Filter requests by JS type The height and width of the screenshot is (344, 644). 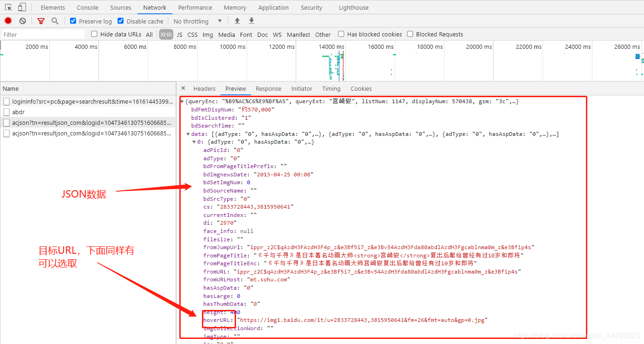pyautogui.click(x=179, y=35)
